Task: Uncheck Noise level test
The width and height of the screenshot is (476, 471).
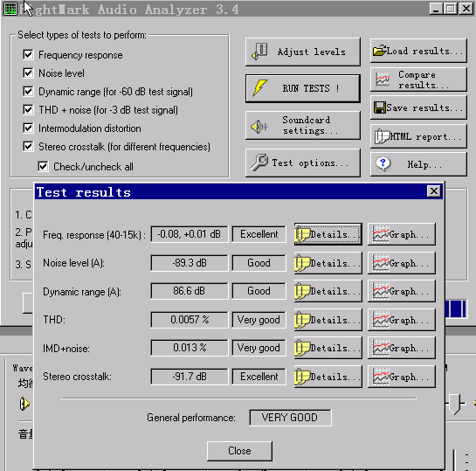Action: click(x=28, y=73)
